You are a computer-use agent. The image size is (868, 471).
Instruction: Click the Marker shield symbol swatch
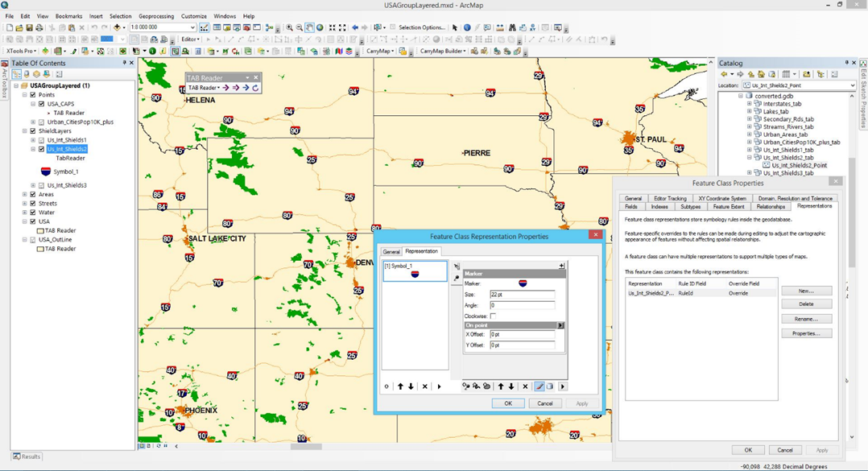(522, 283)
